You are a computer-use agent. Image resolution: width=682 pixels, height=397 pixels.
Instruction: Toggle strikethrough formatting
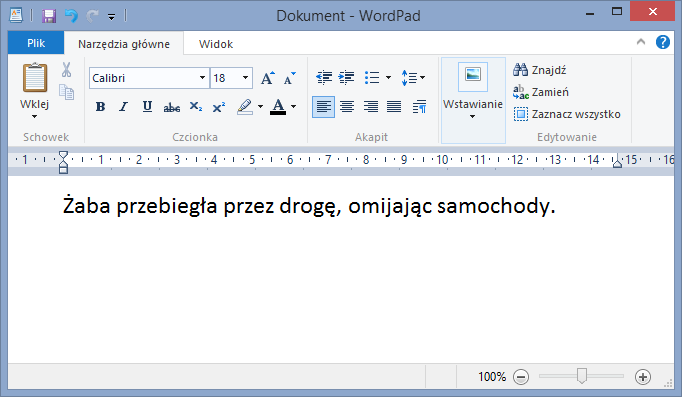click(x=171, y=107)
